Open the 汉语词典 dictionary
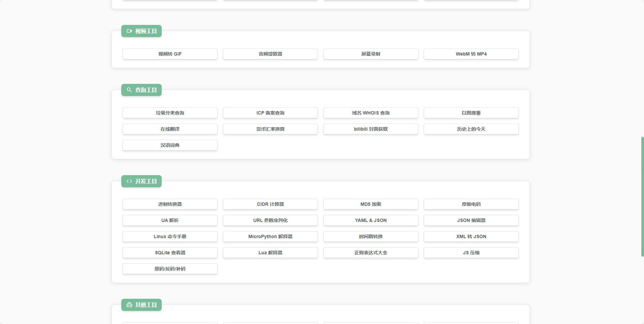 tap(170, 145)
